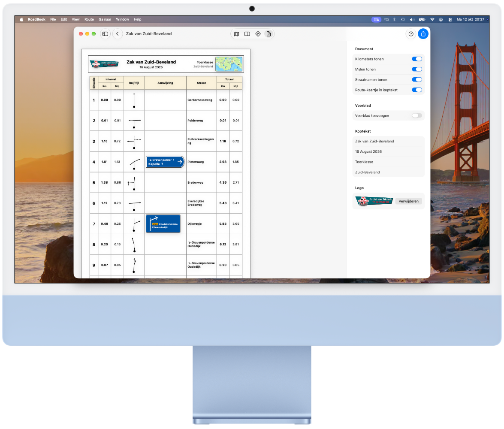
Task: Click the Time Machine menu bar icon
Action: (x=403, y=19)
